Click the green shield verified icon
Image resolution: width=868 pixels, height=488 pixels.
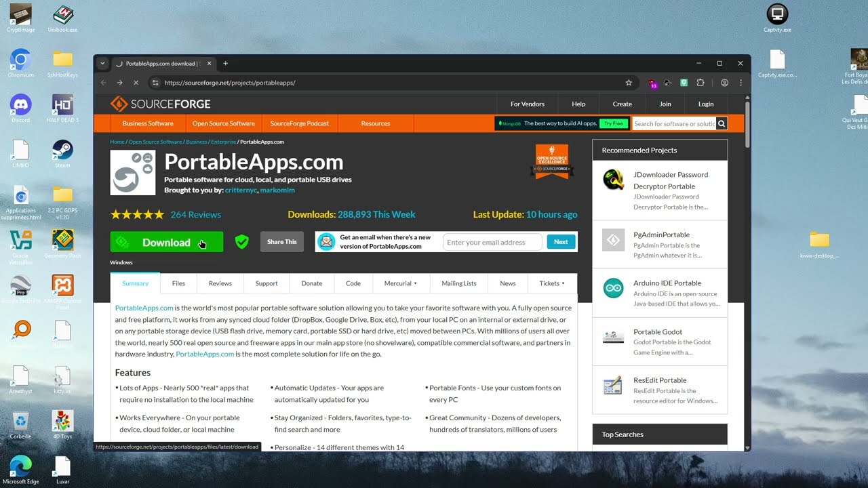point(242,242)
